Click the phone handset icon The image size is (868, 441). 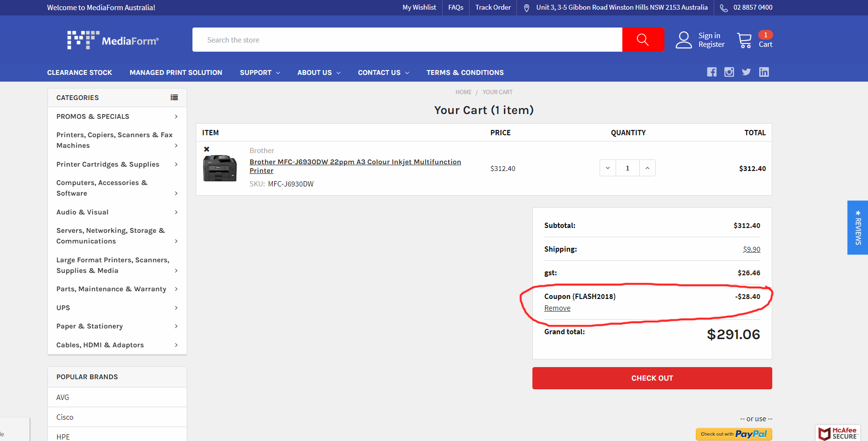pos(724,8)
